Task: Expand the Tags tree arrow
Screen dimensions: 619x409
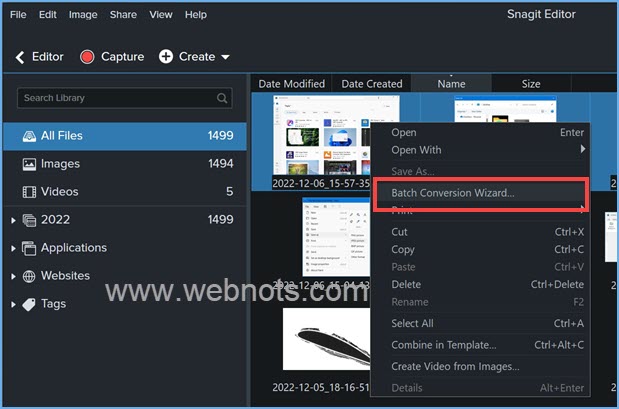Action: (13, 304)
